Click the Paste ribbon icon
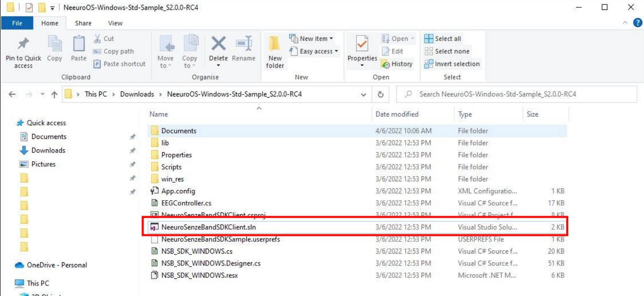 tap(78, 49)
